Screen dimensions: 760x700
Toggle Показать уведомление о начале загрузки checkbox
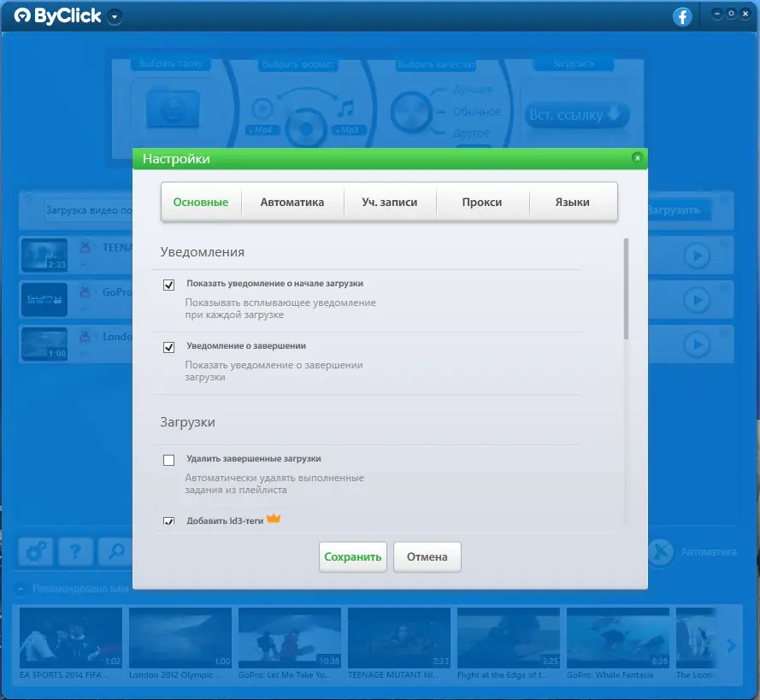[168, 285]
